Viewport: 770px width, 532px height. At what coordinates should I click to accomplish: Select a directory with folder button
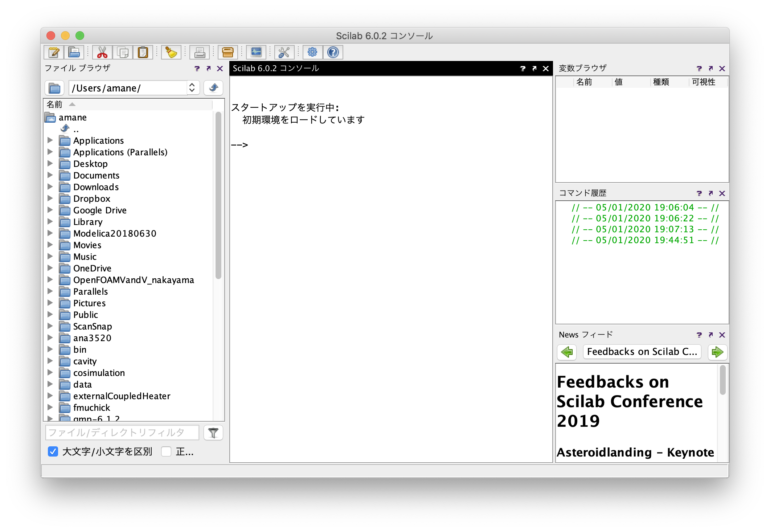[x=54, y=88]
